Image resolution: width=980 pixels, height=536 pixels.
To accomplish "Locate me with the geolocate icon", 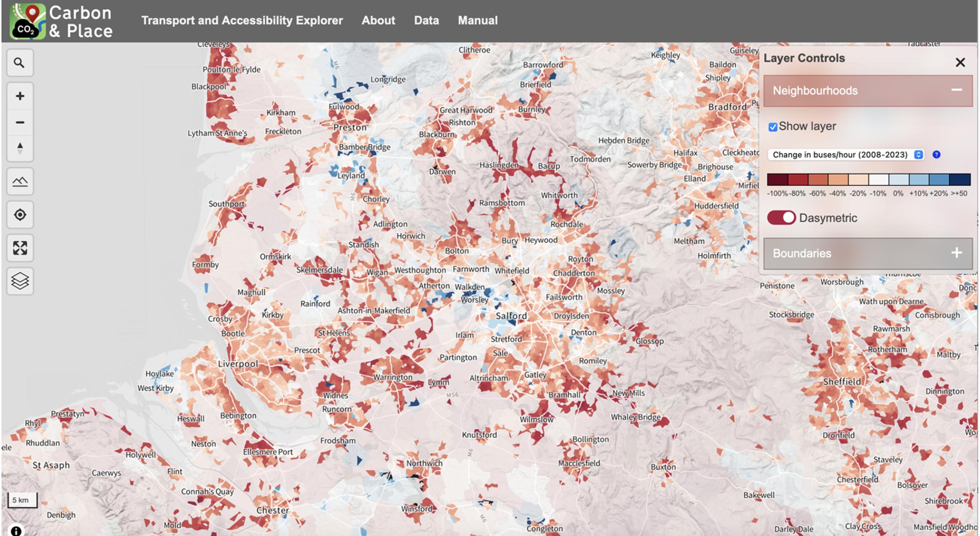I will point(20,215).
